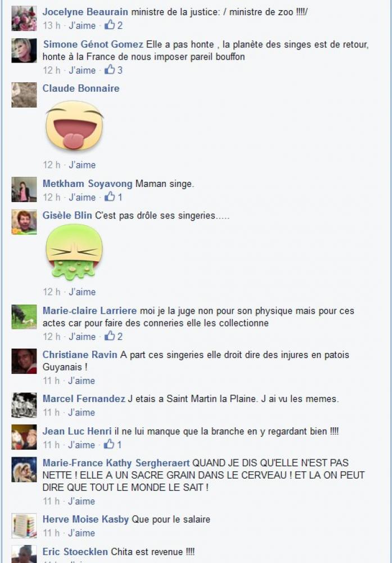Visit Herve Moise Kasby's profile
392x563 pixels.
point(85,519)
